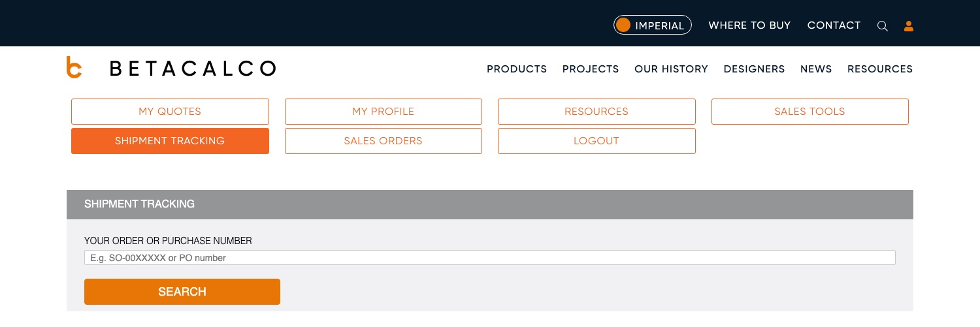
Task: Select the highlighted Shipment Tracking button
Action: (170, 141)
